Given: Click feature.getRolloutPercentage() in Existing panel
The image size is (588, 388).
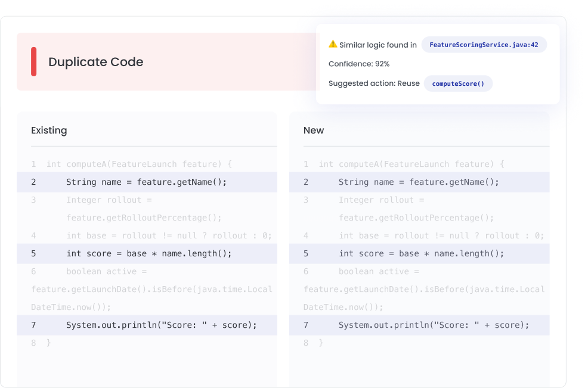Looking at the screenshot, I should click(x=144, y=218).
